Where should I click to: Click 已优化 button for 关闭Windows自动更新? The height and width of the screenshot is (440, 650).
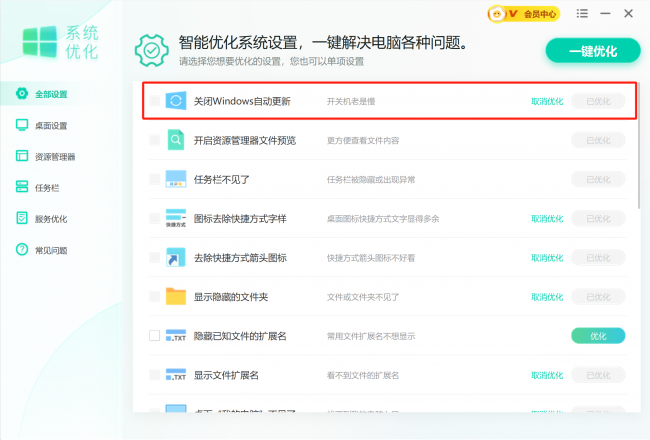pos(598,101)
